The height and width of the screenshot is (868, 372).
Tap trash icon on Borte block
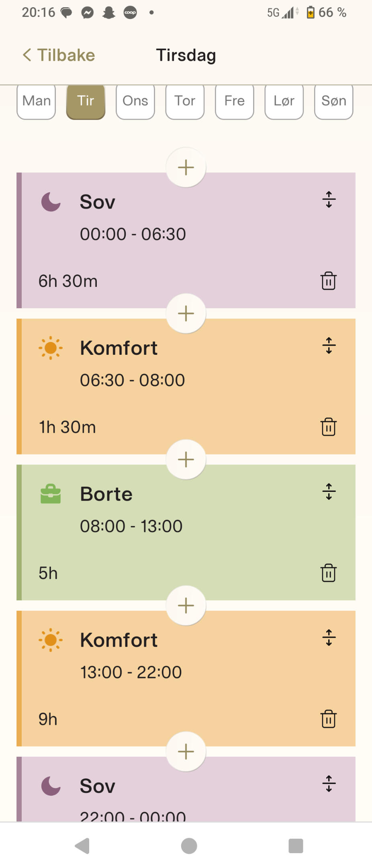click(328, 573)
